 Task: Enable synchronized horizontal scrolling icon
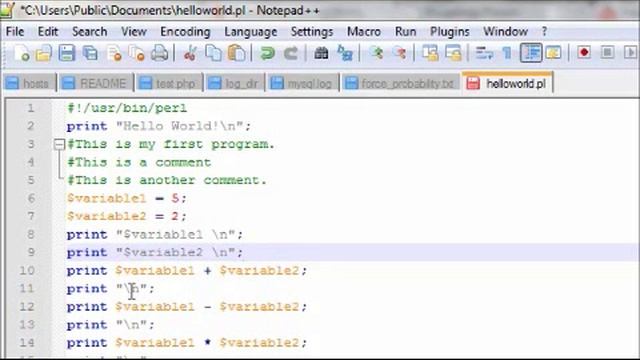click(453, 53)
